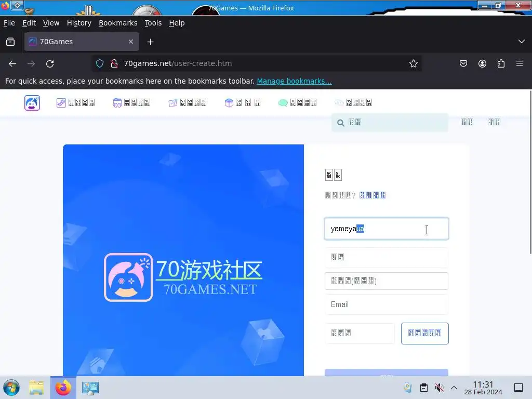
Task: Show site security padlock info
Action: pos(114,63)
